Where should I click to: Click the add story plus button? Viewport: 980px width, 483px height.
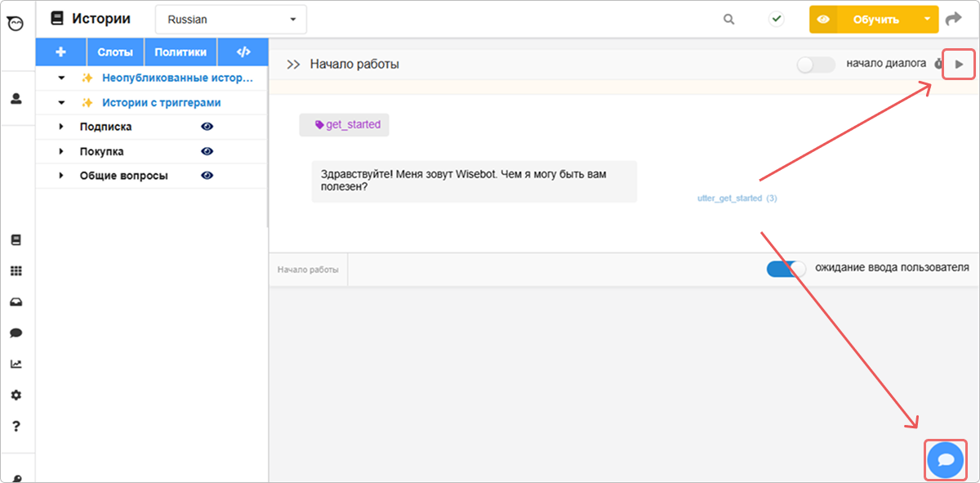[60, 52]
